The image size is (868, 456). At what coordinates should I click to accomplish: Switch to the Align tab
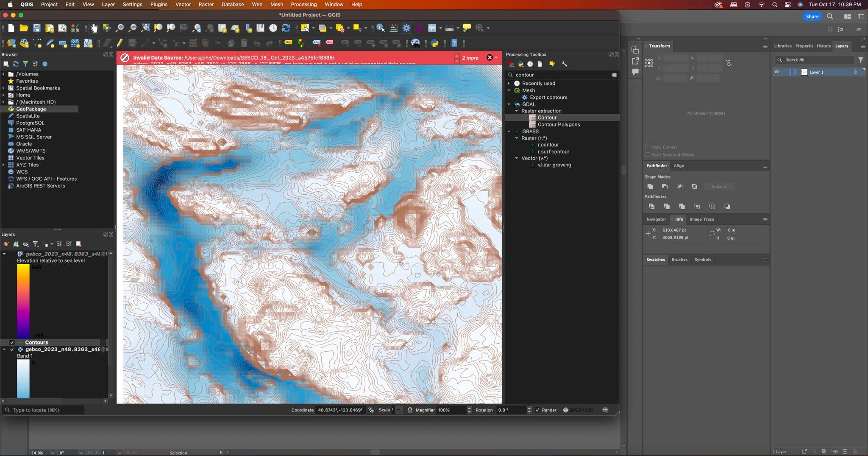pyautogui.click(x=679, y=166)
